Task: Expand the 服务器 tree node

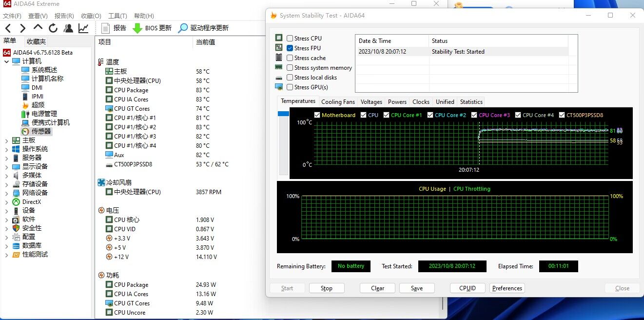Action: pos(6,158)
